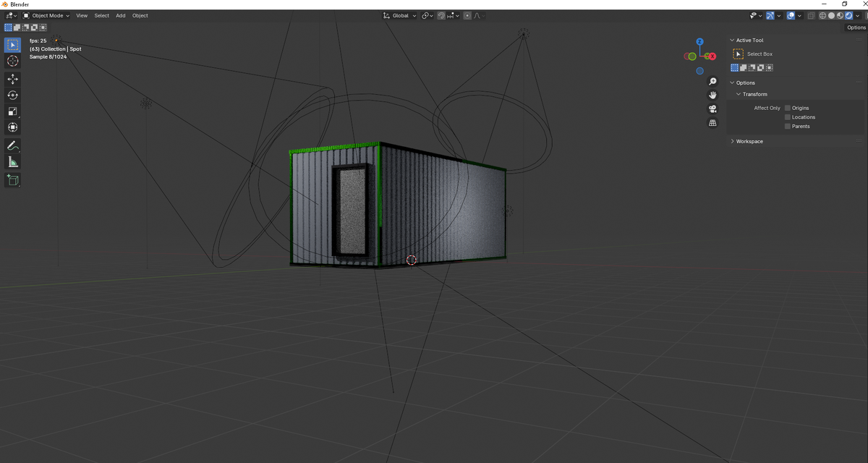Click the Pan hand navigation icon

click(x=712, y=95)
